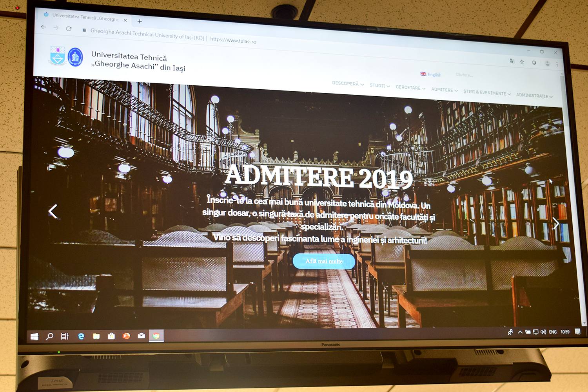Click the round extension icon in Chrome toolbar

(x=534, y=62)
